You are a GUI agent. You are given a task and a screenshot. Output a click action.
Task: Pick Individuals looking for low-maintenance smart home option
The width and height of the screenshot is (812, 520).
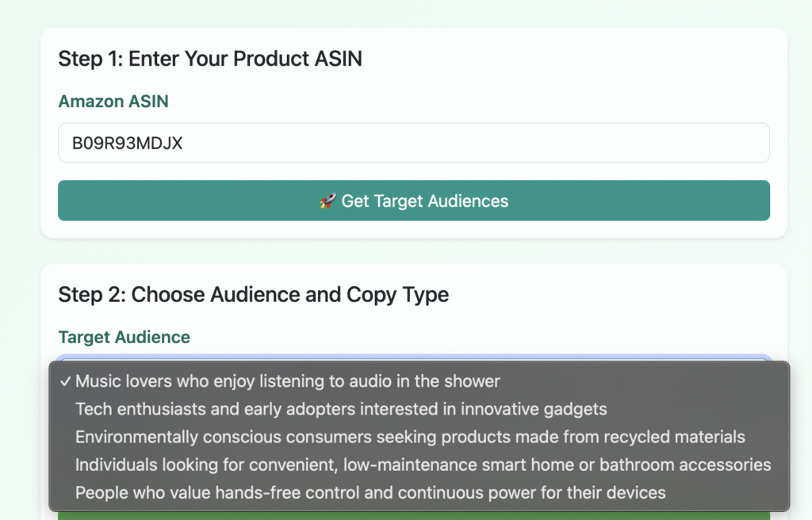[x=419, y=465]
